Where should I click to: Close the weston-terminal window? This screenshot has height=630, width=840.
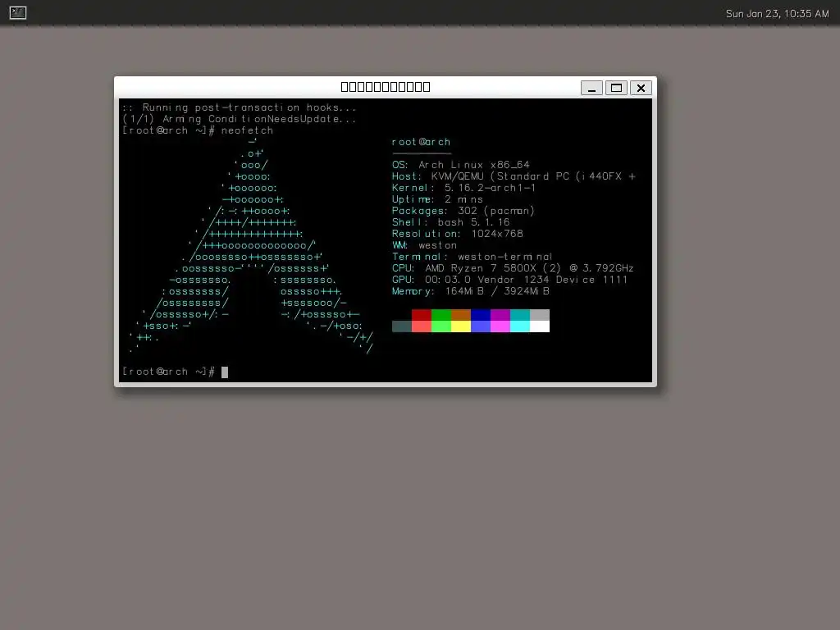[641, 88]
